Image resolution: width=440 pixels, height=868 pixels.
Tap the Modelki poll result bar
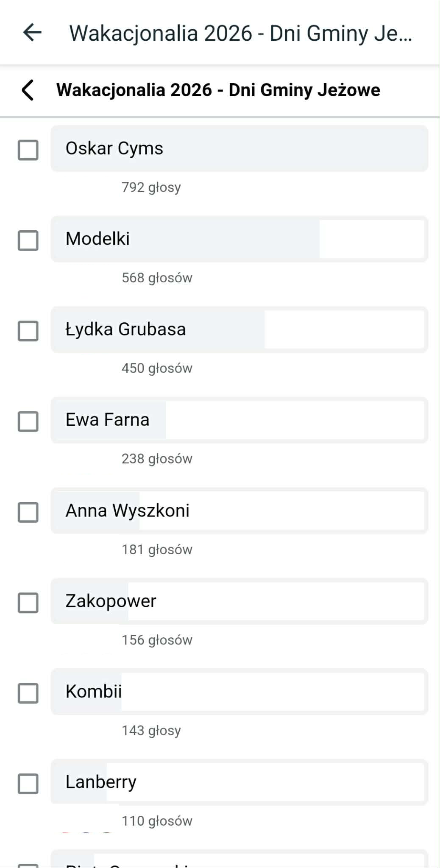[239, 239]
